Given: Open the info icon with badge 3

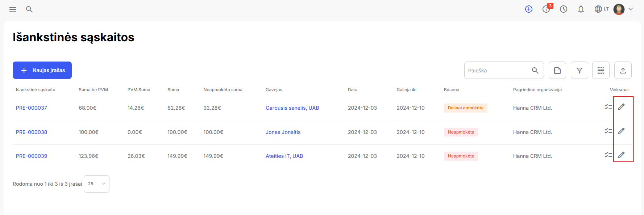Looking at the screenshot, I should [x=546, y=9].
